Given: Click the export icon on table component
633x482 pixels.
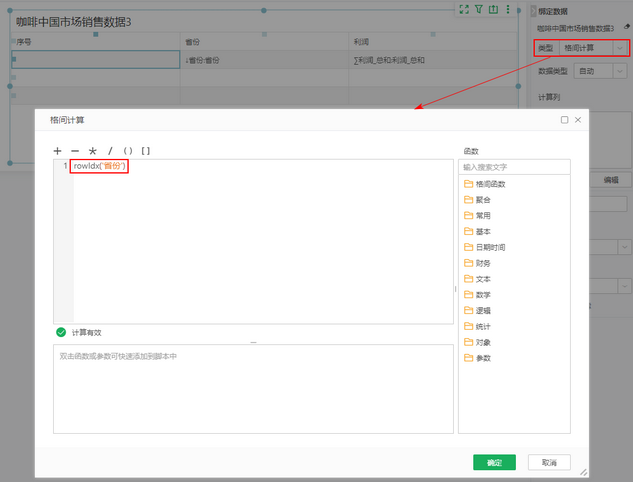Looking at the screenshot, I should click(493, 9).
